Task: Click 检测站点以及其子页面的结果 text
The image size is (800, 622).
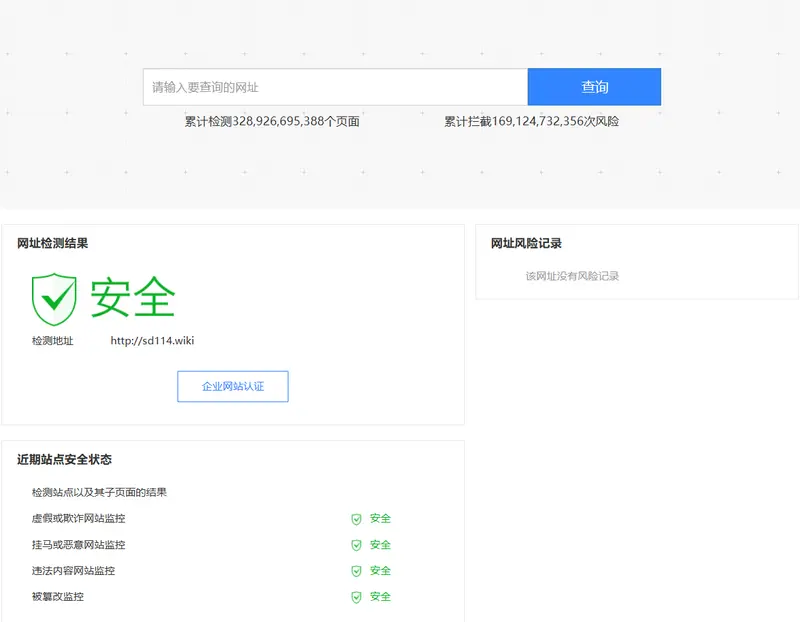Action: [99, 492]
